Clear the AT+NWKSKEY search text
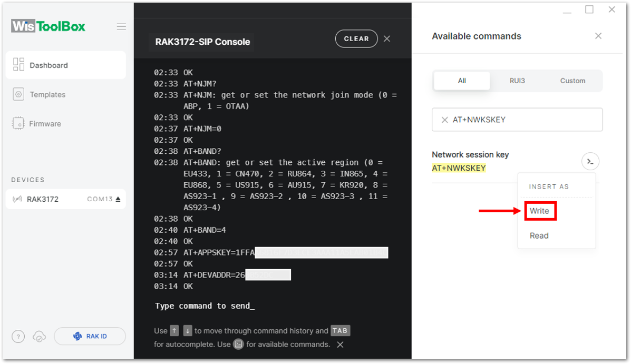 point(445,120)
